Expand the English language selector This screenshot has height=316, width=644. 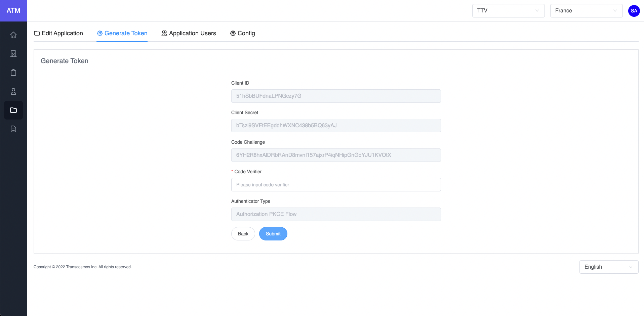pyautogui.click(x=609, y=267)
